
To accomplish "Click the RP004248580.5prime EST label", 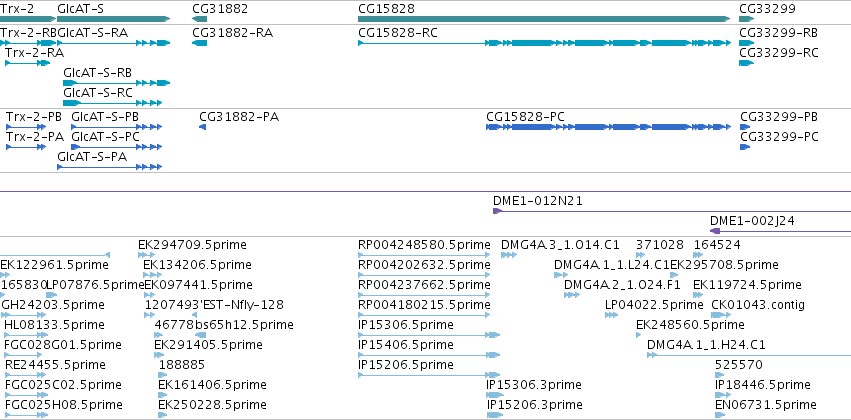I will tap(424, 245).
